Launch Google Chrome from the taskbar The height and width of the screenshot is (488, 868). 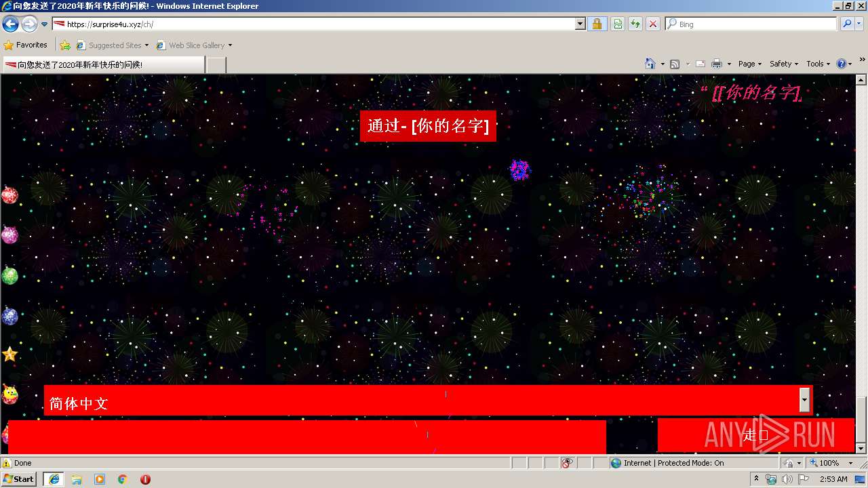pos(123,479)
